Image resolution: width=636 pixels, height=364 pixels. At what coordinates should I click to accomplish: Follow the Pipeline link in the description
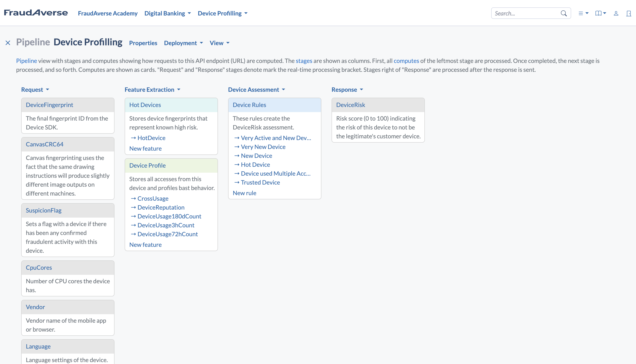click(26, 61)
